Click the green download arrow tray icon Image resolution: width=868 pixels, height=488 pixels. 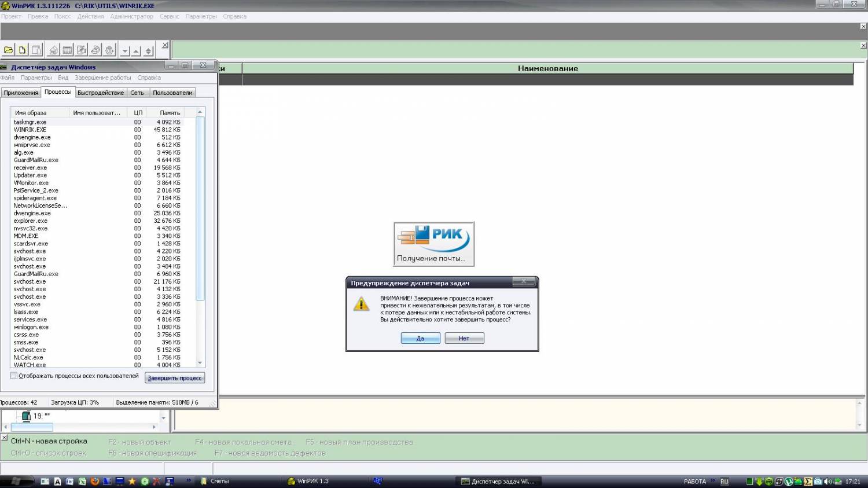coord(760,482)
